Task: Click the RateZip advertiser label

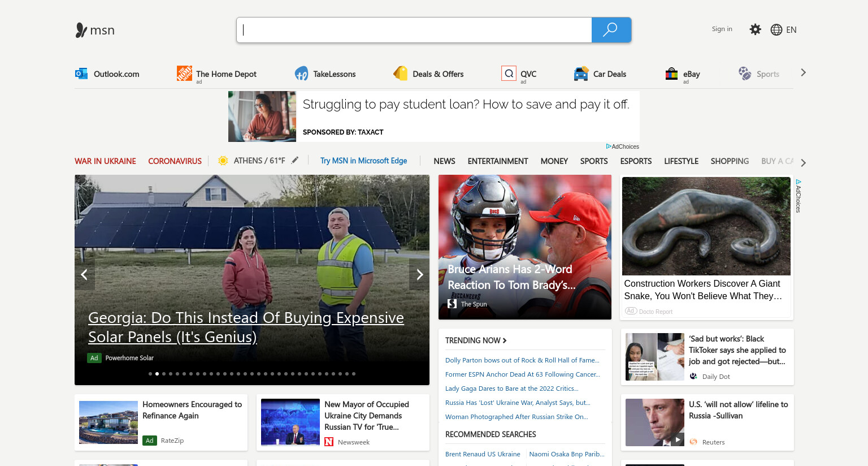Action: [172, 441]
